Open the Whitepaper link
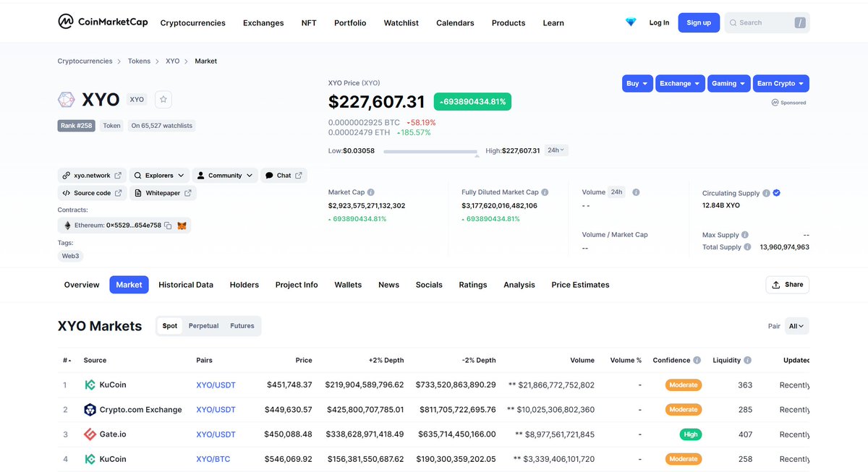 [163, 193]
